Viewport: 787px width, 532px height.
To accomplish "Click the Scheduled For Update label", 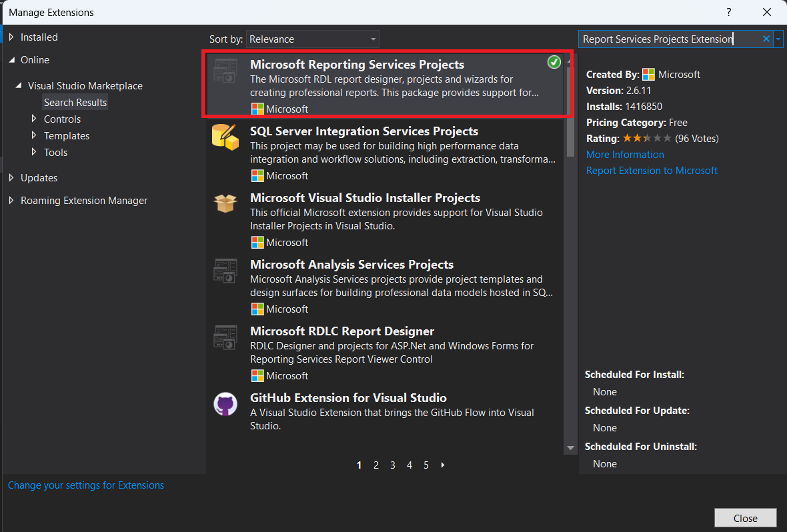I will pos(637,411).
